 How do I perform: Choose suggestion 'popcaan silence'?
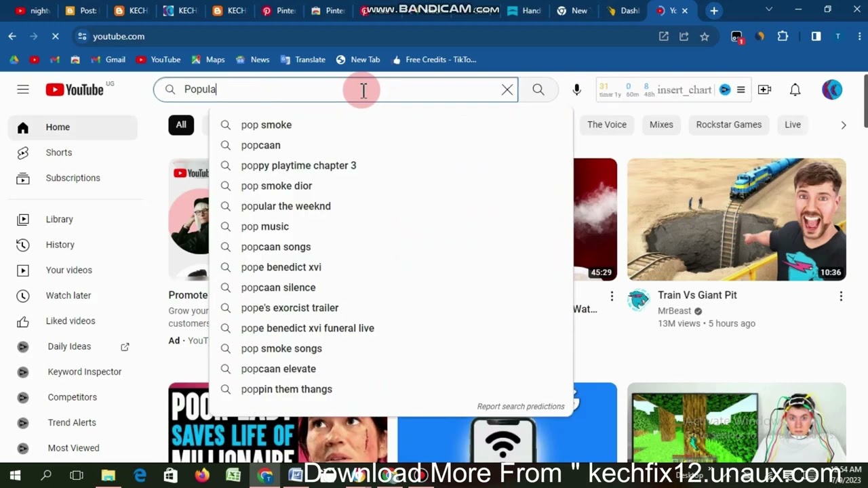(391, 287)
